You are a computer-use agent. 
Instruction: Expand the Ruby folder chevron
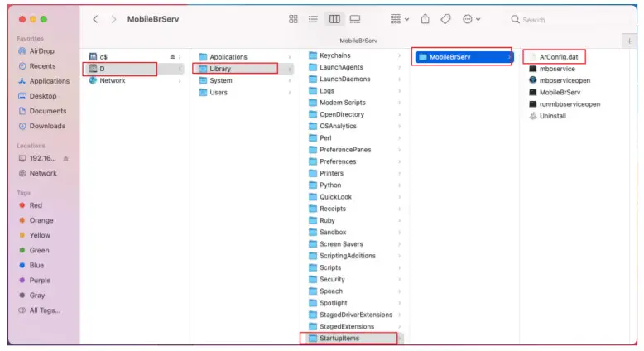coord(399,220)
